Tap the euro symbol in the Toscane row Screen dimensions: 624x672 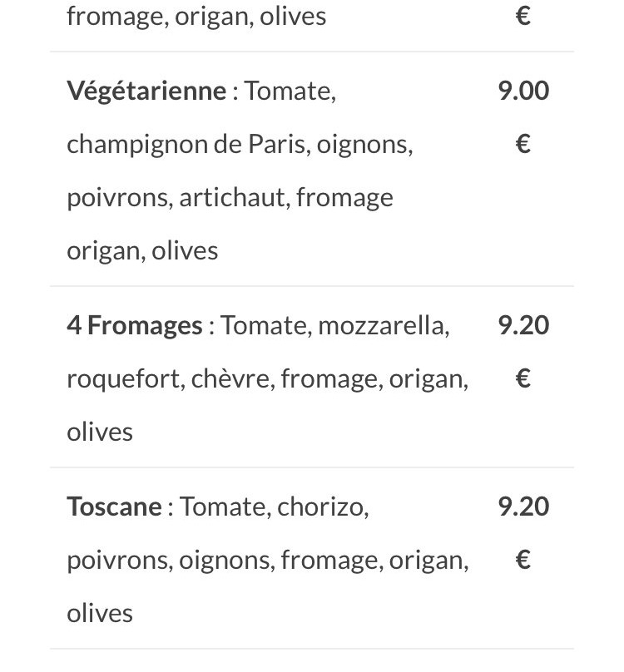(x=523, y=559)
